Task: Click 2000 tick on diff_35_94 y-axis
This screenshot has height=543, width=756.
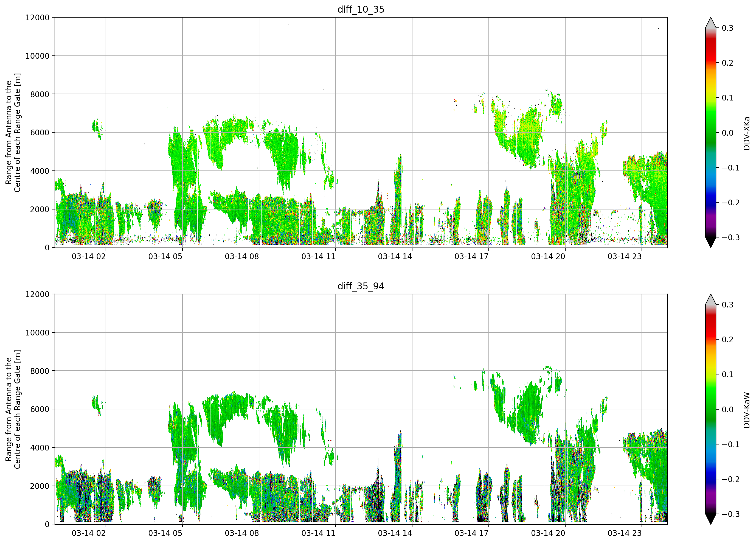Action: tap(40, 486)
